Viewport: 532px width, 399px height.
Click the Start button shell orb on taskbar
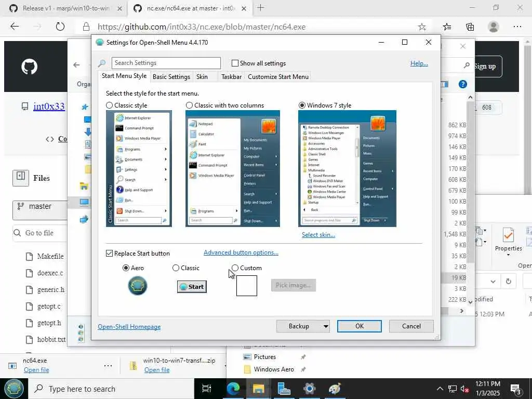tap(14, 389)
